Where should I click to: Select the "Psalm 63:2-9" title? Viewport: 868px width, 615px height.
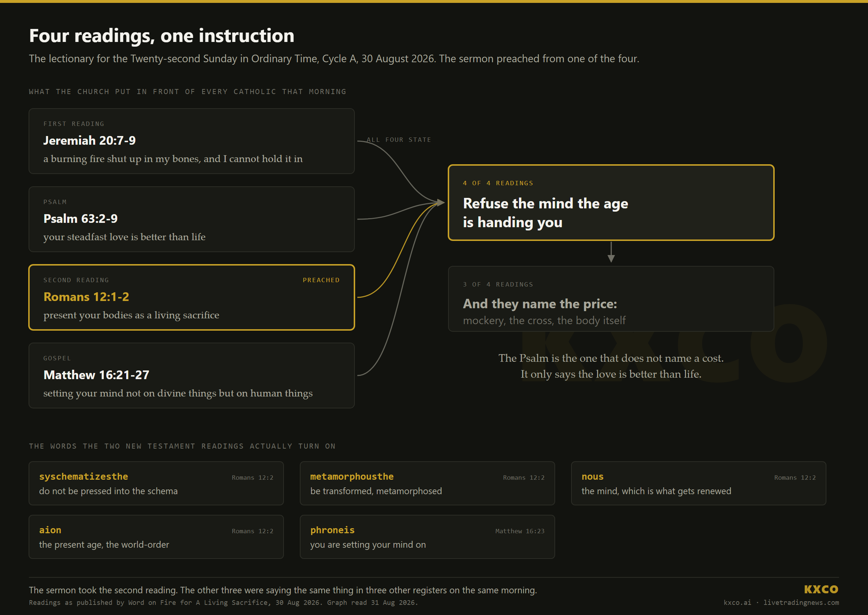81,219
